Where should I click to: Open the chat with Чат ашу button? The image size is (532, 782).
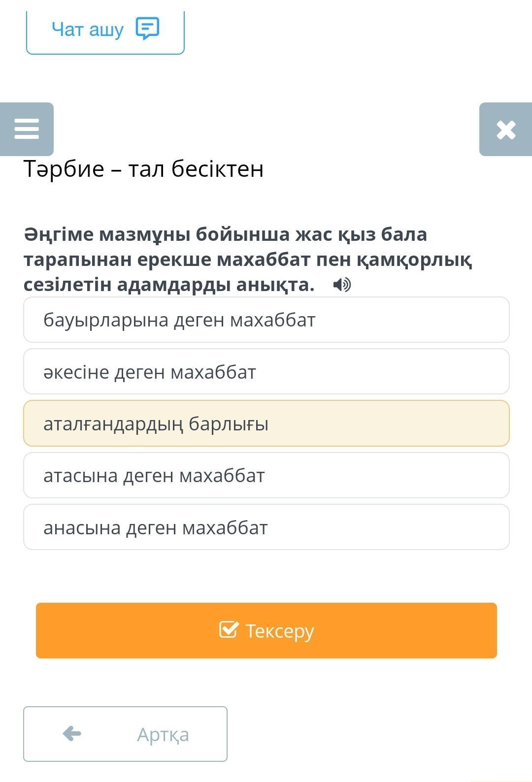[x=105, y=31]
